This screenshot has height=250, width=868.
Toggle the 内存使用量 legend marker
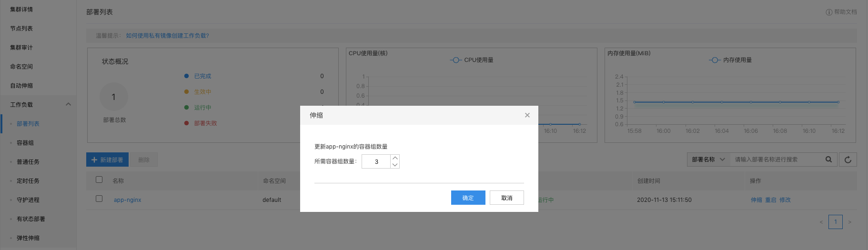[x=715, y=60]
